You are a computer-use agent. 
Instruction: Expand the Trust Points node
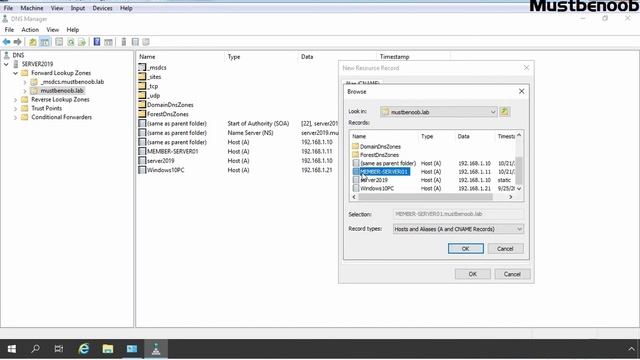click(x=16, y=109)
